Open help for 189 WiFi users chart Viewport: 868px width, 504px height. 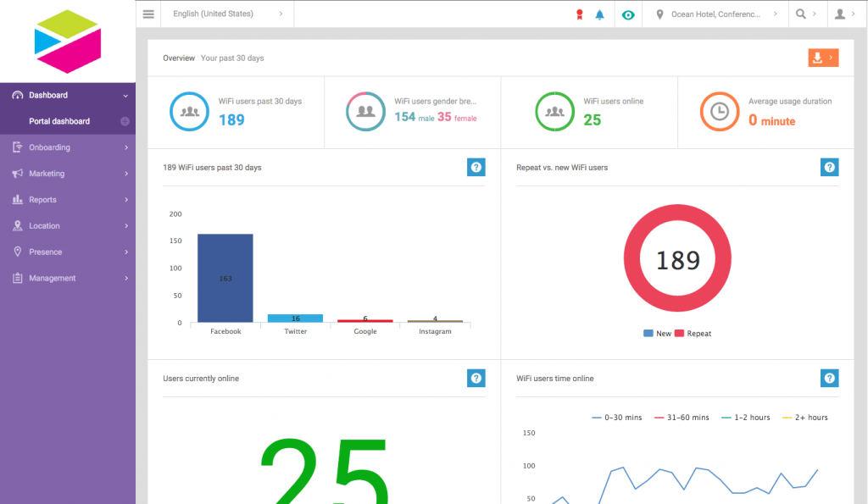click(x=476, y=167)
